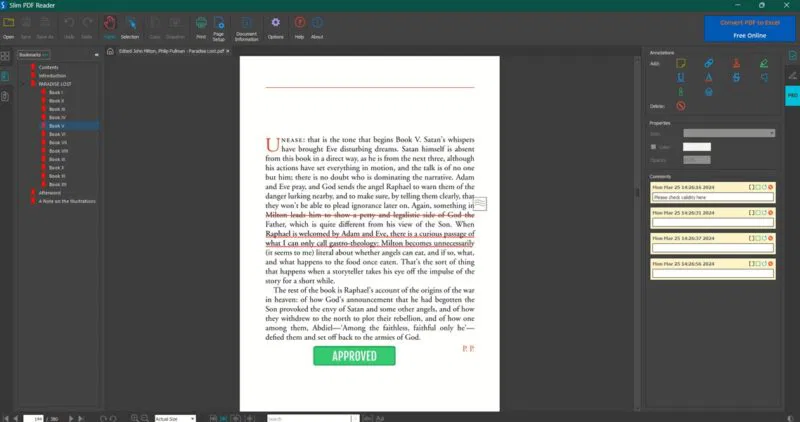Open Page Setup

219,28
